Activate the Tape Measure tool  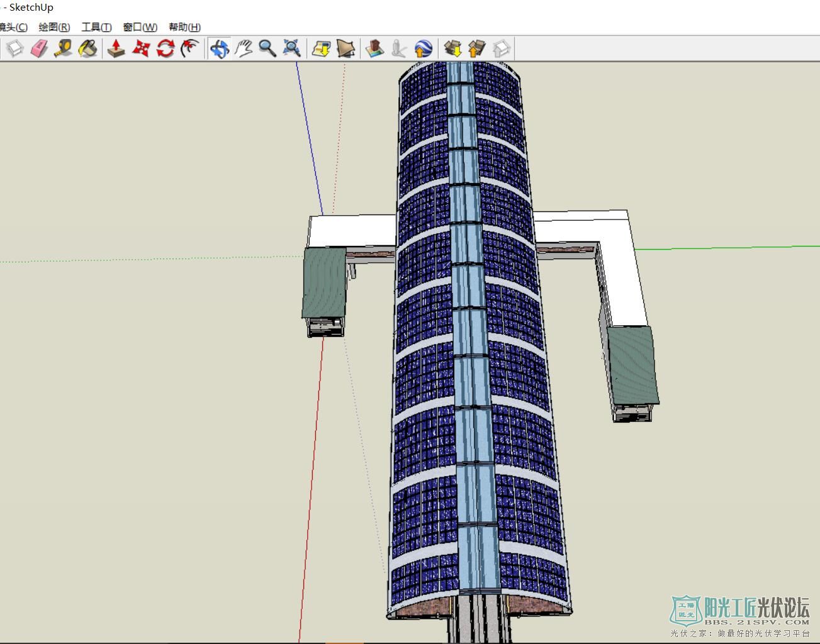click(x=63, y=48)
